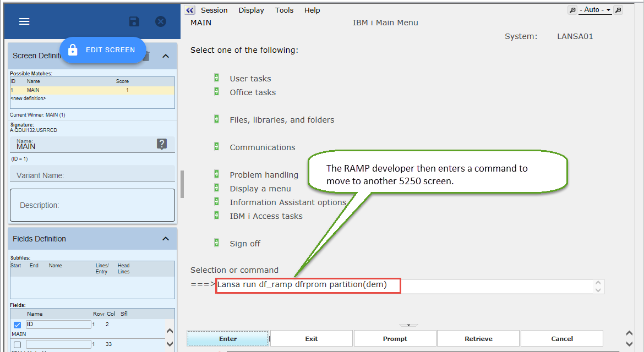Select the Sign off option
Screen dimensions: 644x352
[245, 244]
